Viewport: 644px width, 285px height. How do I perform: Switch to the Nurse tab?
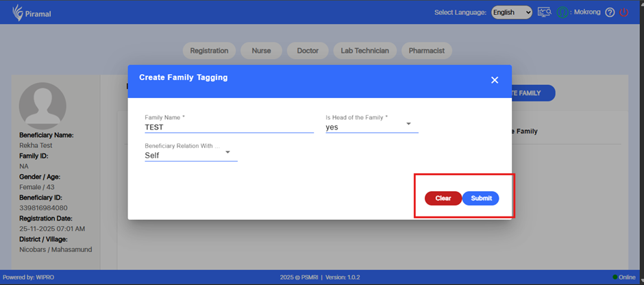(261, 51)
